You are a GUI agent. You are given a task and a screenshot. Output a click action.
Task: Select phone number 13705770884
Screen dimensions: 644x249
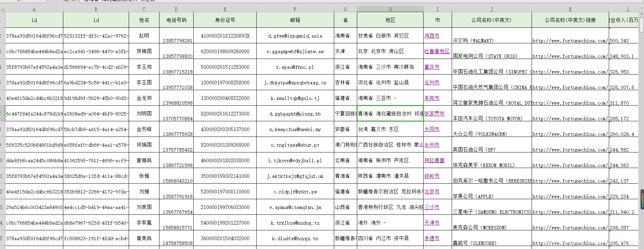pyautogui.click(x=176, y=113)
